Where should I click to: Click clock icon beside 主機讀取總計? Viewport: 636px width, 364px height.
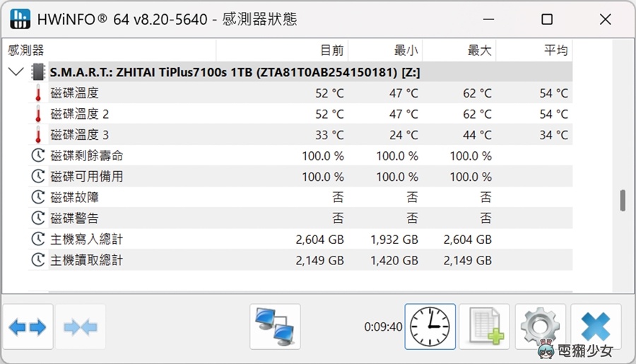coord(38,260)
